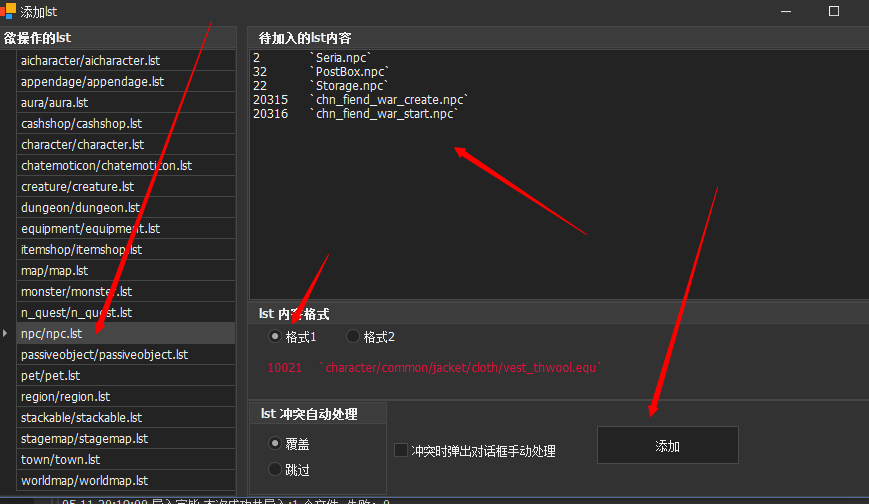Viewport: 869px width, 504px height.
Task: Pick the monster/monster.lst entry
Action: [76, 292]
